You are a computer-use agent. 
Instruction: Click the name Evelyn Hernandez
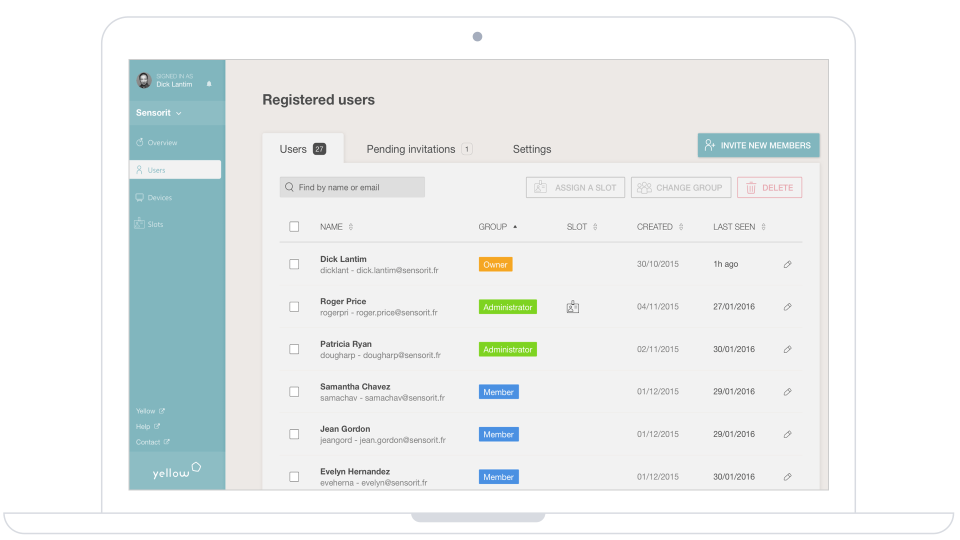(x=354, y=471)
